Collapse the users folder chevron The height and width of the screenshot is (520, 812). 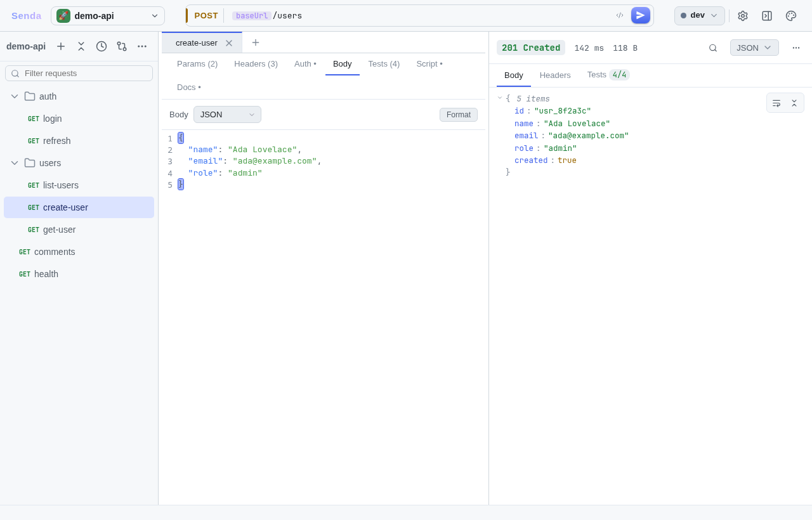click(x=15, y=163)
